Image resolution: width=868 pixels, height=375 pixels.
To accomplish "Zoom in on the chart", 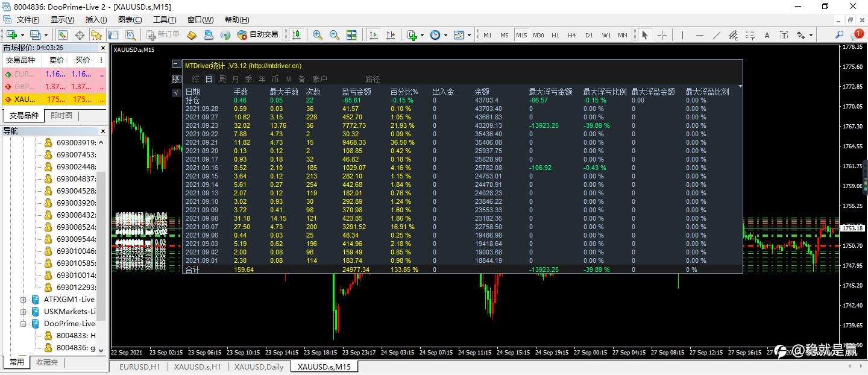I will coord(317,35).
